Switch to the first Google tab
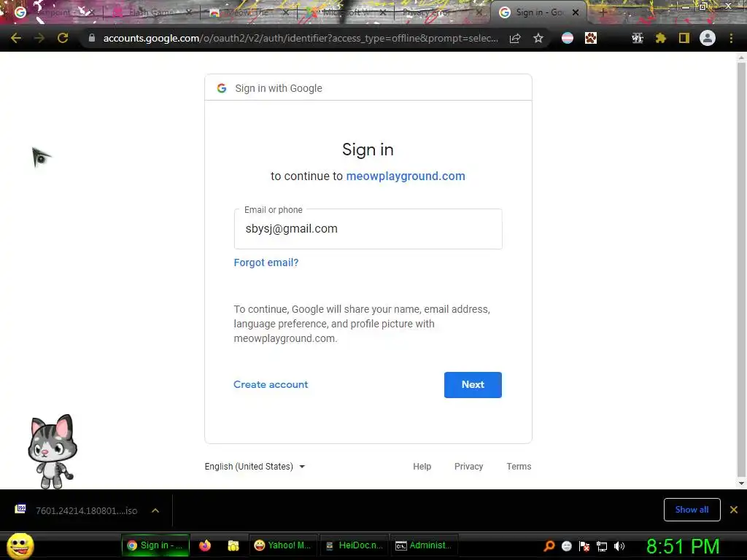Viewport: 747px width, 560px height. (x=53, y=12)
